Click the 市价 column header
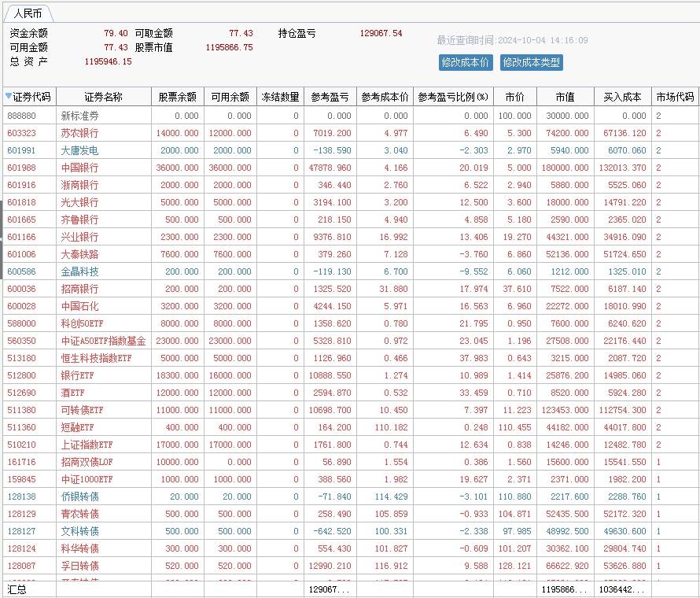 [514, 97]
